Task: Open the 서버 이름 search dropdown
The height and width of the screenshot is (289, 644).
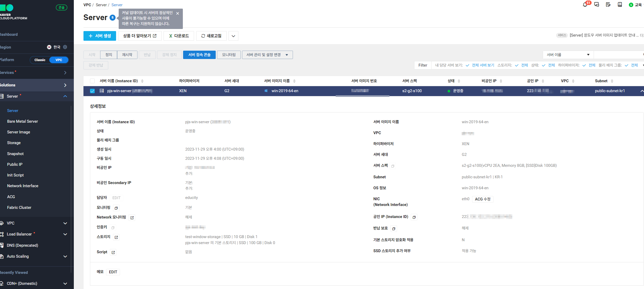Action: pyautogui.click(x=568, y=55)
